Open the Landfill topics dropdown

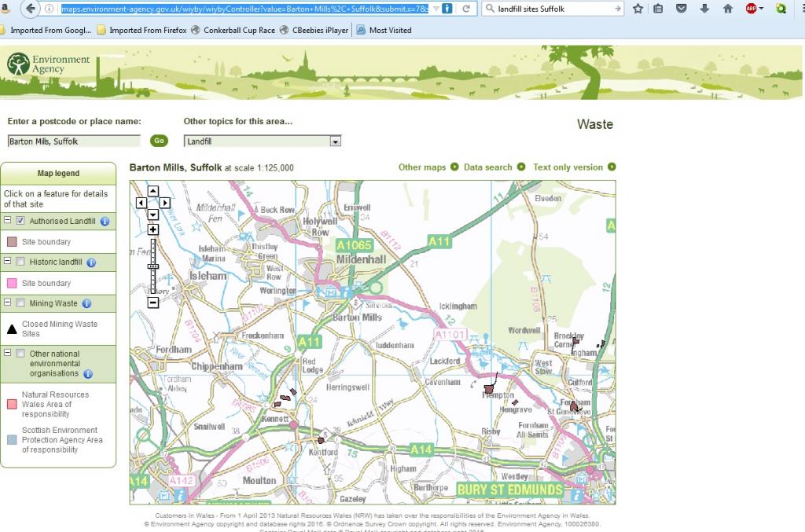(263, 141)
